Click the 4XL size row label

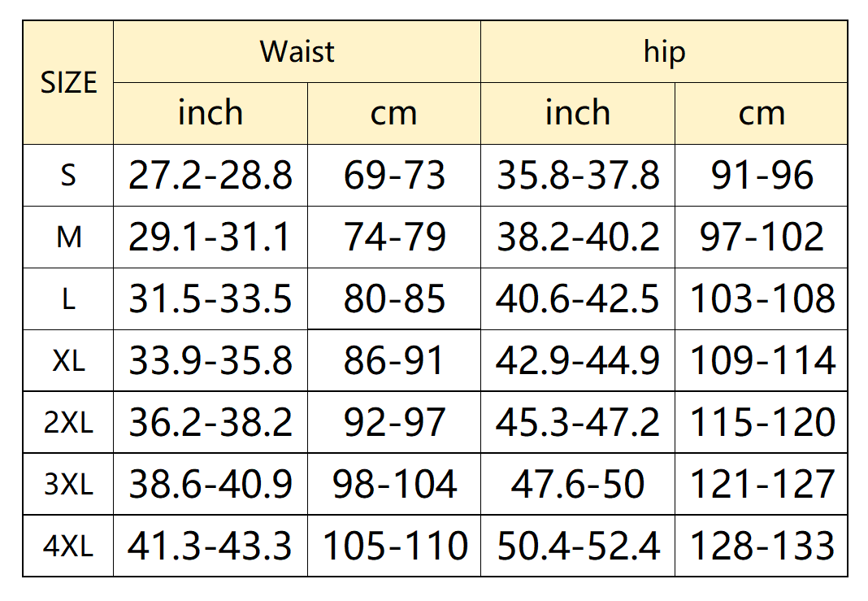pyautogui.click(x=68, y=546)
